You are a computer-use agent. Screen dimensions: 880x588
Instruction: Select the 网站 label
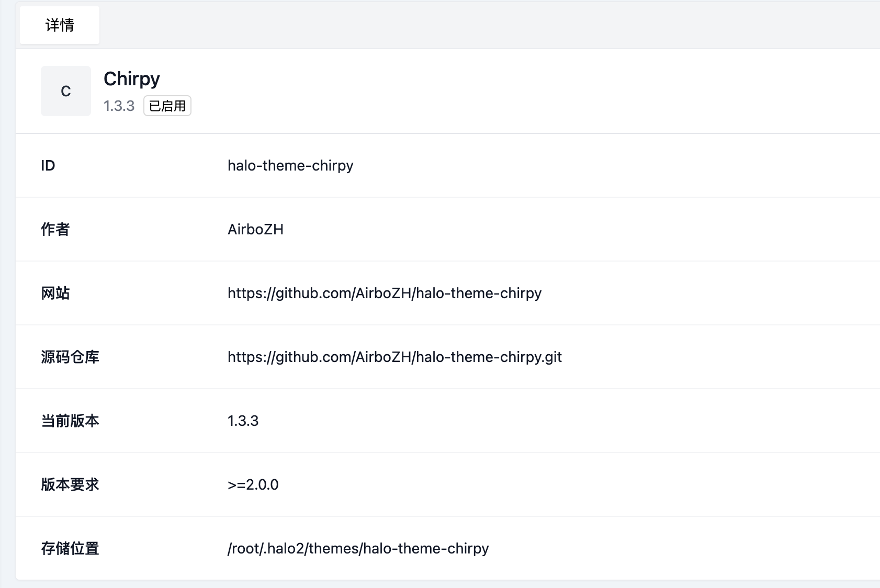[55, 293]
